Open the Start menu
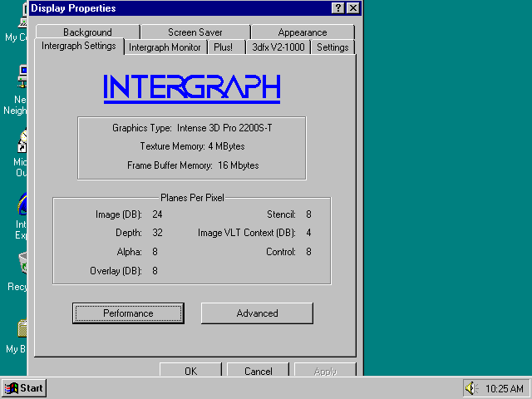The height and width of the screenshot is (399, 532). point(24,388)
